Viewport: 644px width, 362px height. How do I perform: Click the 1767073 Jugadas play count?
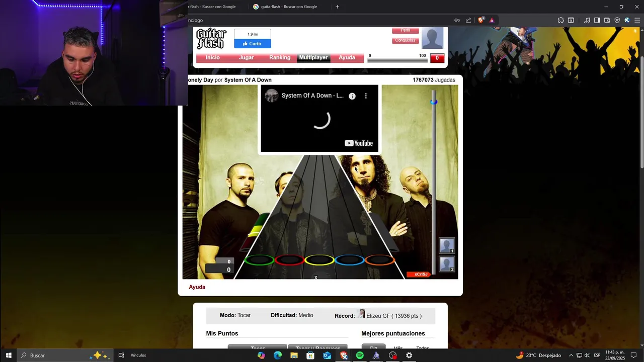[x=434, y=80]
